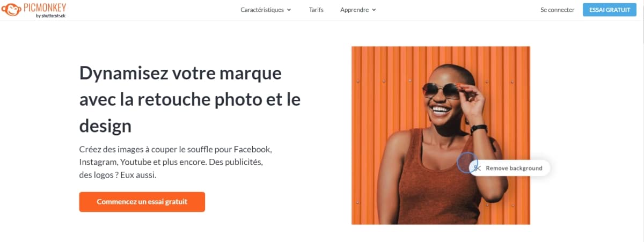Click the Remove background pill

click(510, 168)
